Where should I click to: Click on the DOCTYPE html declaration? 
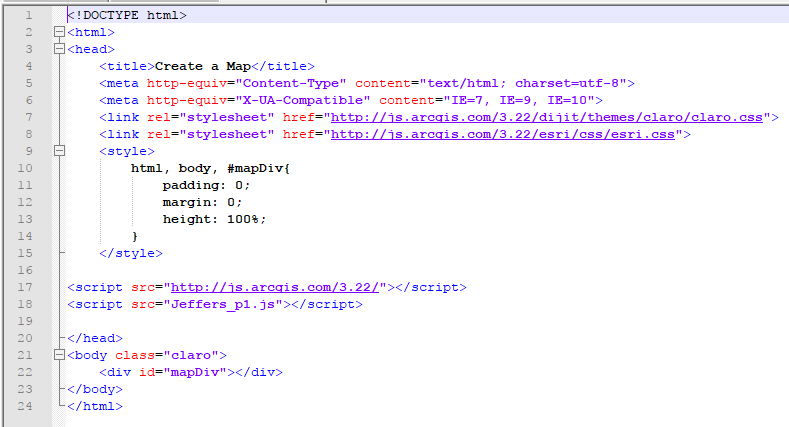[127, 16]
